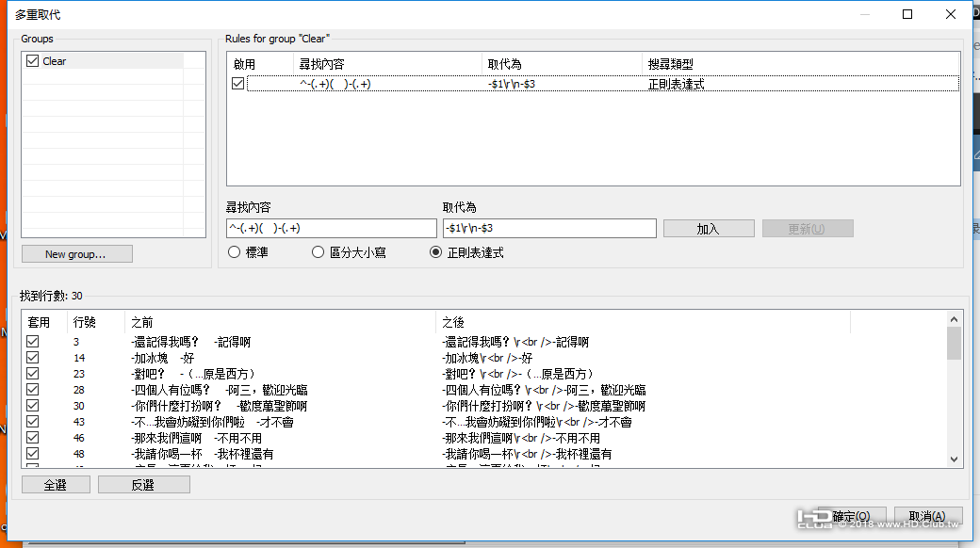The image size is (980, 548).
Task: Focus the 取代為 input field
Action: (x=549, y=228)
